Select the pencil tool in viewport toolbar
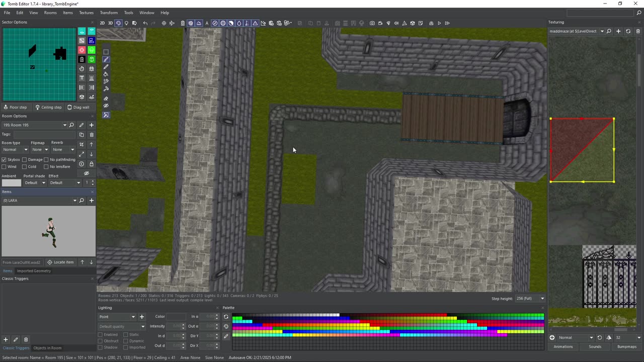 coord(106,66)
